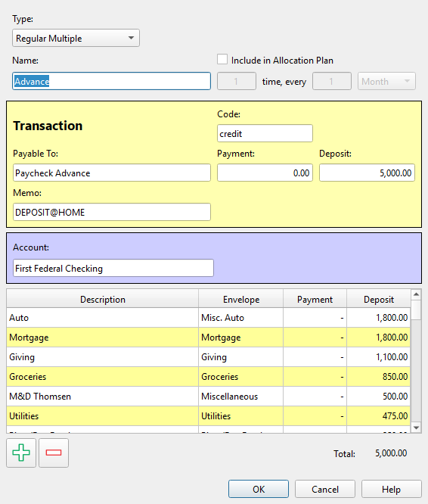
Task: Open the Type dropdown showing Regular Multiple
Action: (x=76, y=38)
